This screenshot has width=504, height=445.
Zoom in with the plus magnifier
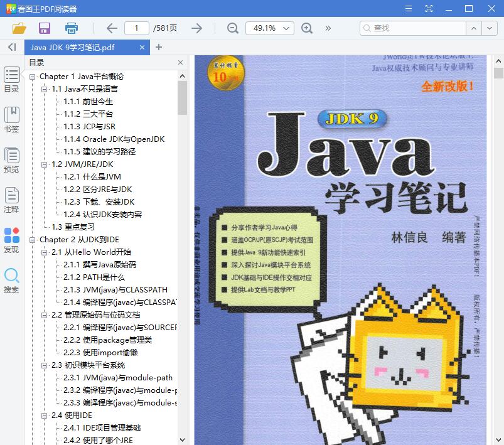coord(307,28)
